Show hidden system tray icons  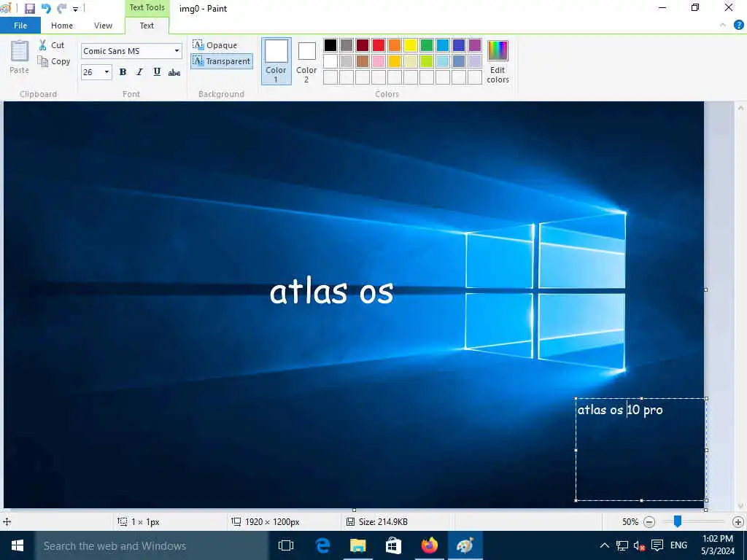(604, 545)
